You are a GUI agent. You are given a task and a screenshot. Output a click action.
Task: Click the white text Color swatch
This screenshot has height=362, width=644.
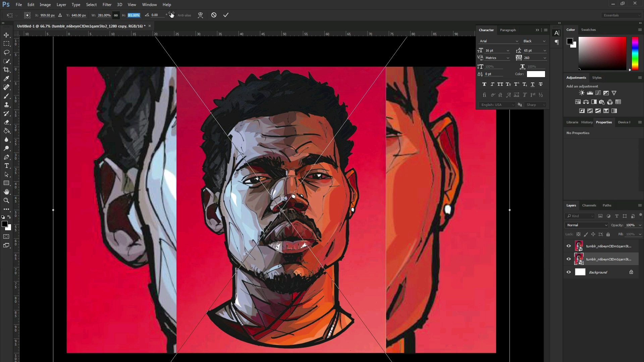tap(536, 74)
